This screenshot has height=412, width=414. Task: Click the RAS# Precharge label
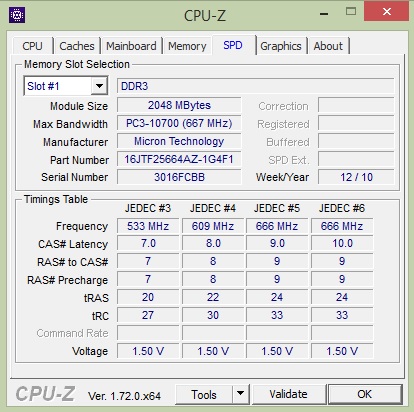[x=67, y=280]
